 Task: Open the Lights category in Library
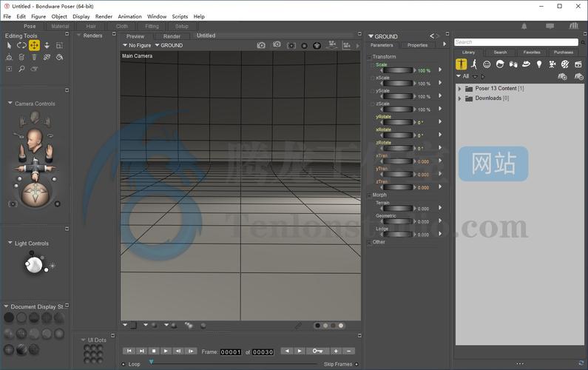coord(539,64)
